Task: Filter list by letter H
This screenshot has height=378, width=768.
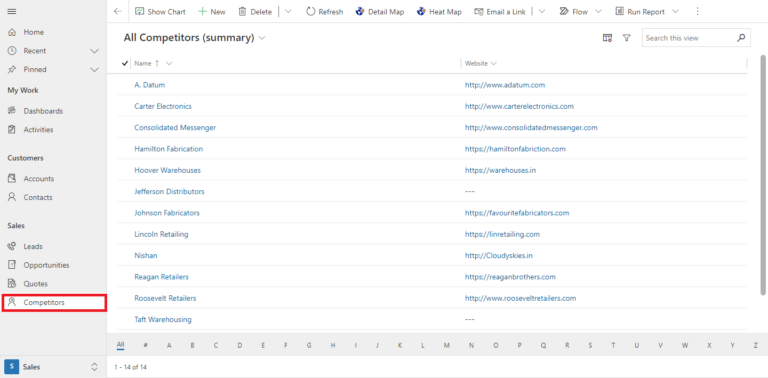Action: click(x=333, y=345)
